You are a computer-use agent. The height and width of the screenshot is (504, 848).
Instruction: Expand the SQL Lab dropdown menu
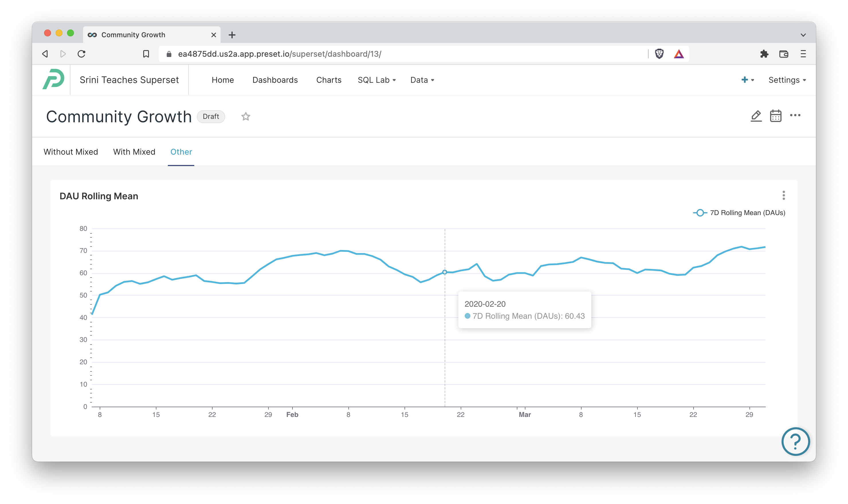point(376,80)
